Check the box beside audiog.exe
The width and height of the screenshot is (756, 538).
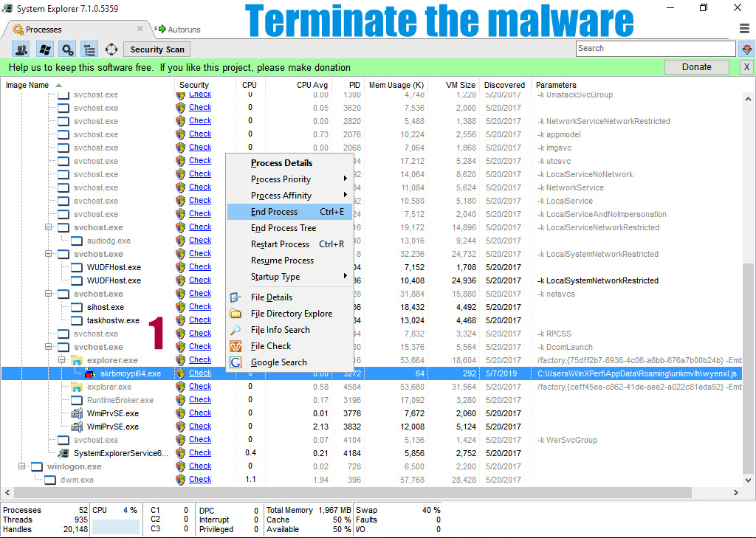pyautogui.click(x=76, y=240)
